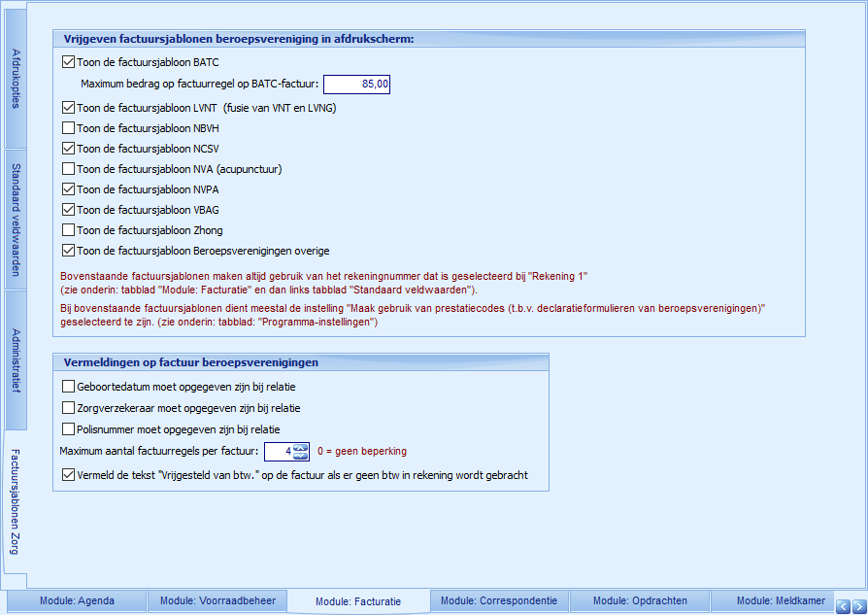Switch to the Module: Agenda tab
Image resolution: width=868 pixels, height=615 pixels.
[x=76, y=600]
